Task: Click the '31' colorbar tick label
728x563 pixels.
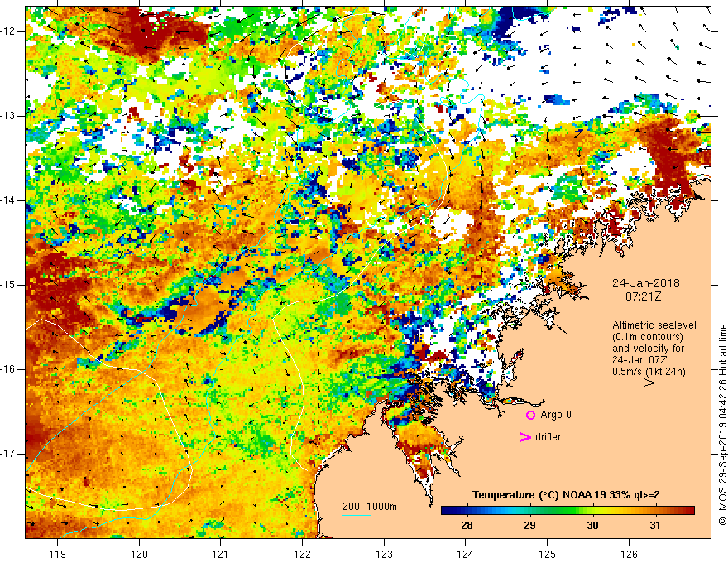Action: click(x=654, y=526)
